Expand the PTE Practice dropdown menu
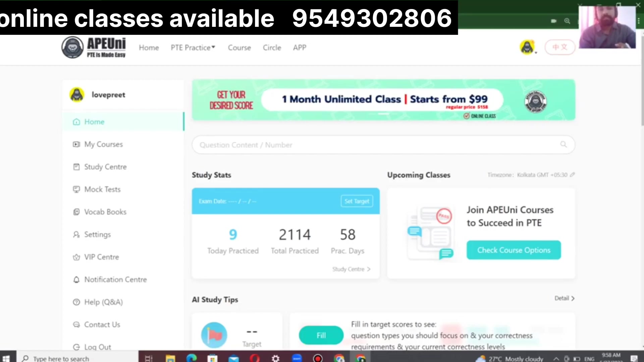Screen dimensions: 644x362 click(x=193, y=48)
